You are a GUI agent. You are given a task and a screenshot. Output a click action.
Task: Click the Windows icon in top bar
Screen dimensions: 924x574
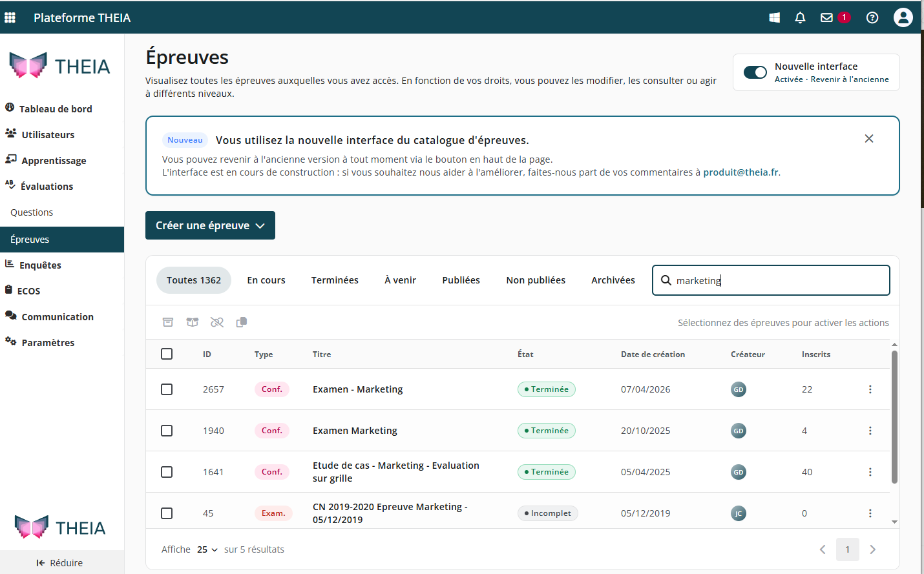point(774,17)
